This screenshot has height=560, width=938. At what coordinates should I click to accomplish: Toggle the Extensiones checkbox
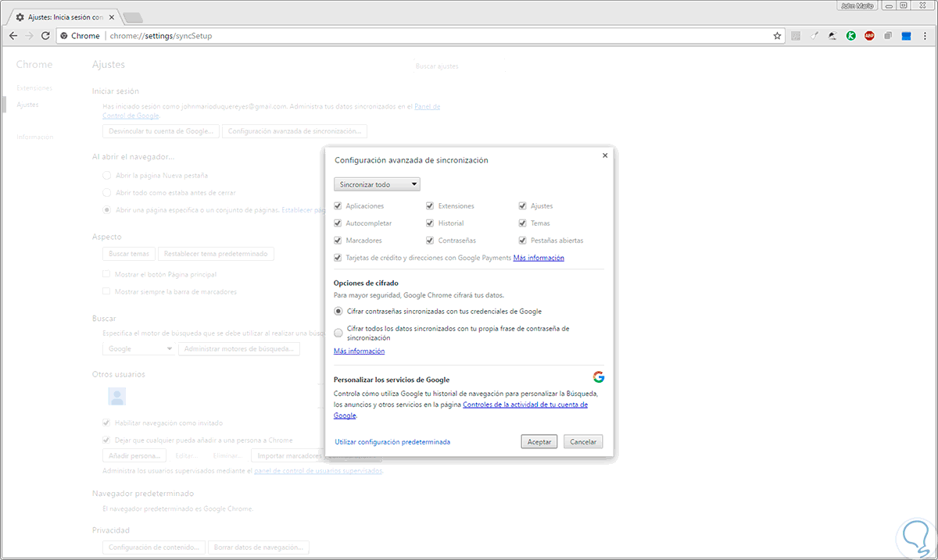point(430,206)
